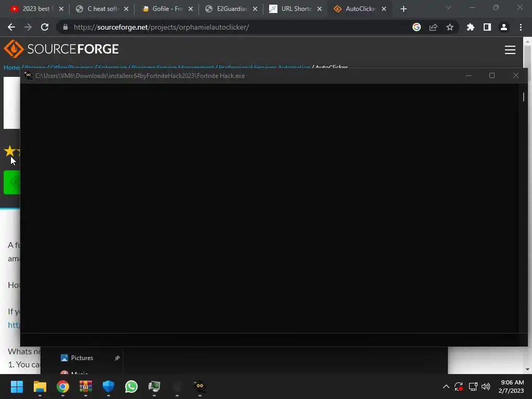532x399 pixels.
Task: Open the green monitor app in the taskbar
Action: click(154, 387)
